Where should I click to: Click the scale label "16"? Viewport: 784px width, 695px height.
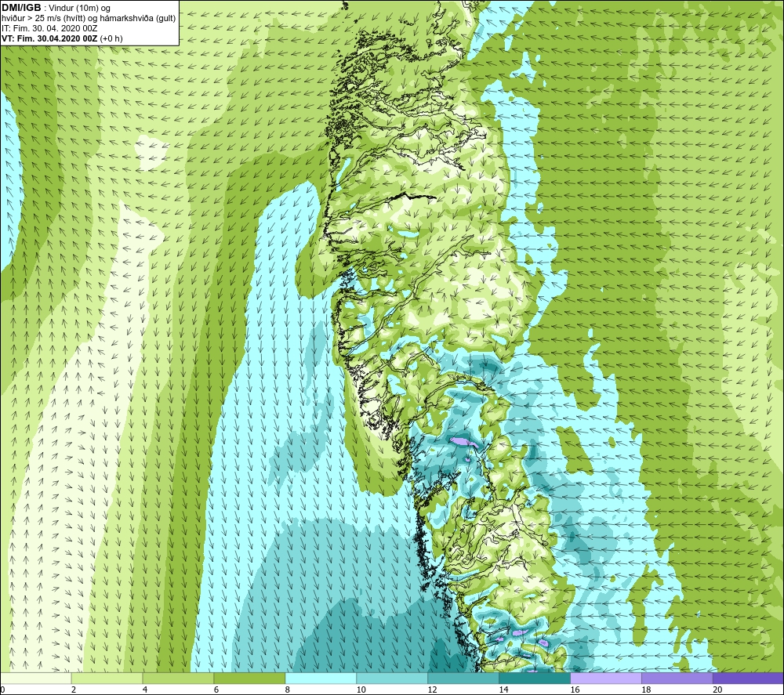click(x=575, y=690)
